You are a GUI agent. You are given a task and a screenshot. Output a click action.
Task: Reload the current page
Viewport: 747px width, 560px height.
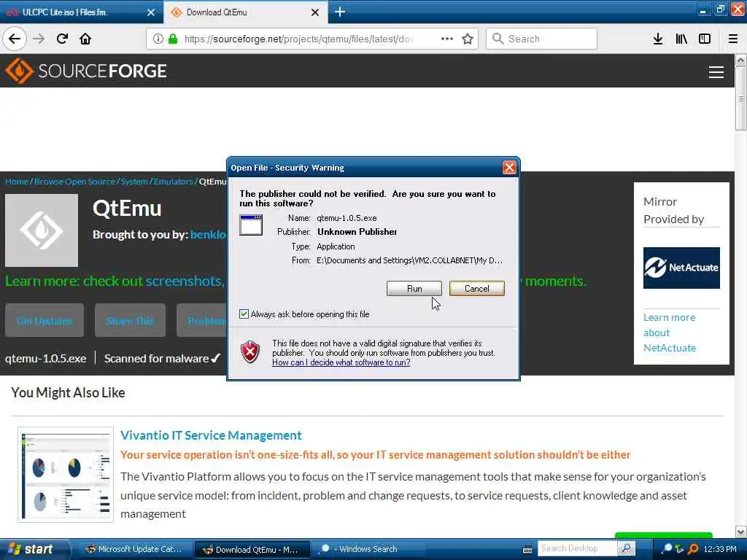[62, 39]
